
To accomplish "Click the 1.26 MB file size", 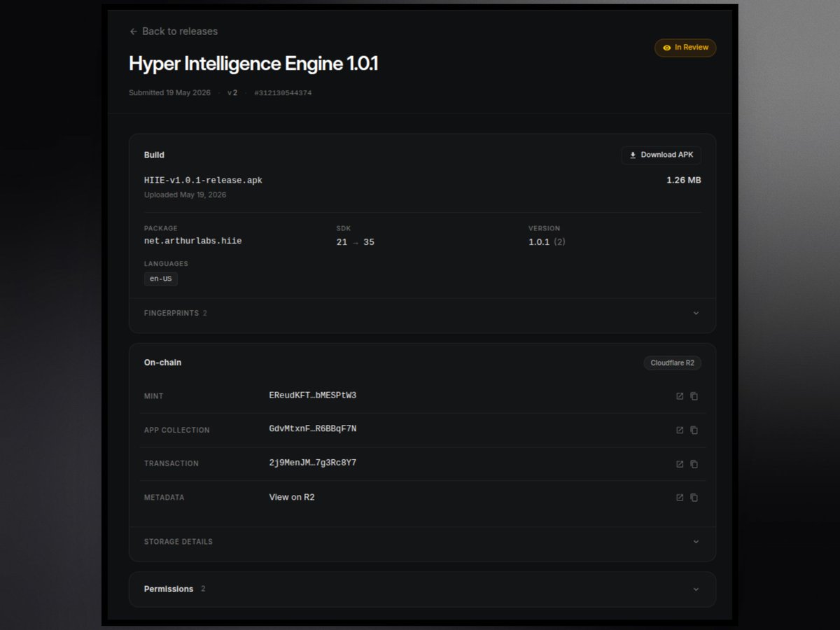I will [684, 180].
